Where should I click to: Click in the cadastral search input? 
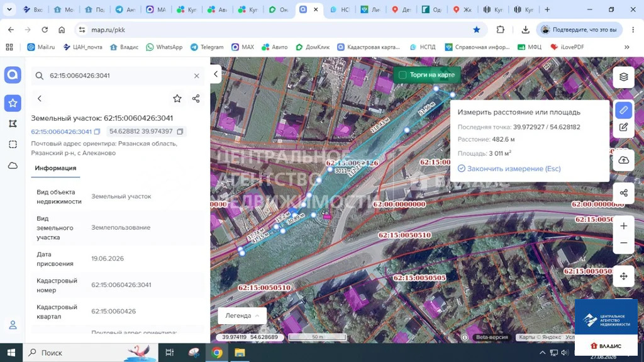tap(119, 76)
